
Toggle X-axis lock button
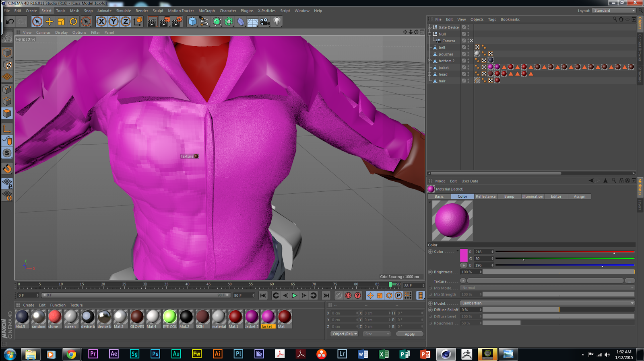tap(101, 22)
